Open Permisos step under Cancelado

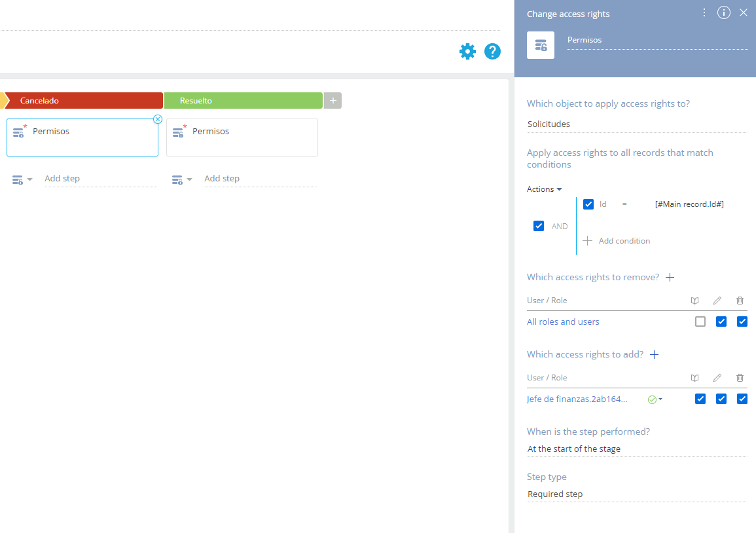tap(82, 138)
